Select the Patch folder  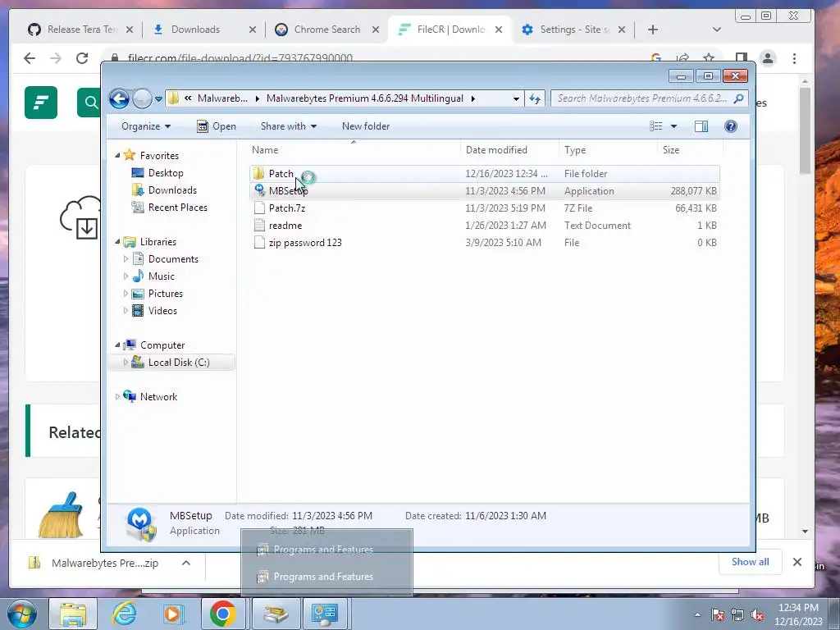coord(484,174)
